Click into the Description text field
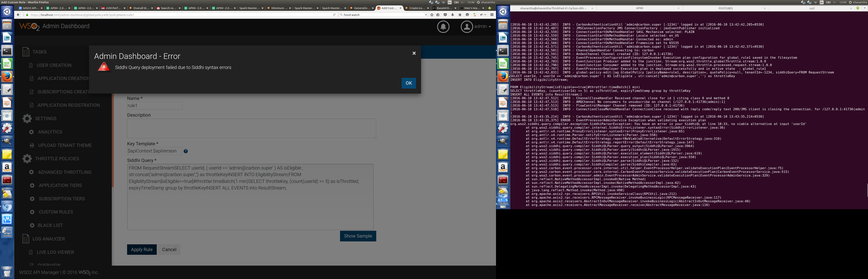The height and width of the screenshot is (279, 868). click(251, 128)
